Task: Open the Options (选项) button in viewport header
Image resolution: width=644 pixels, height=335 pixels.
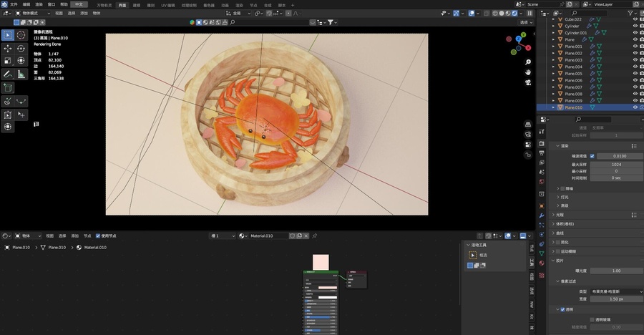Action: coord(526,22)
